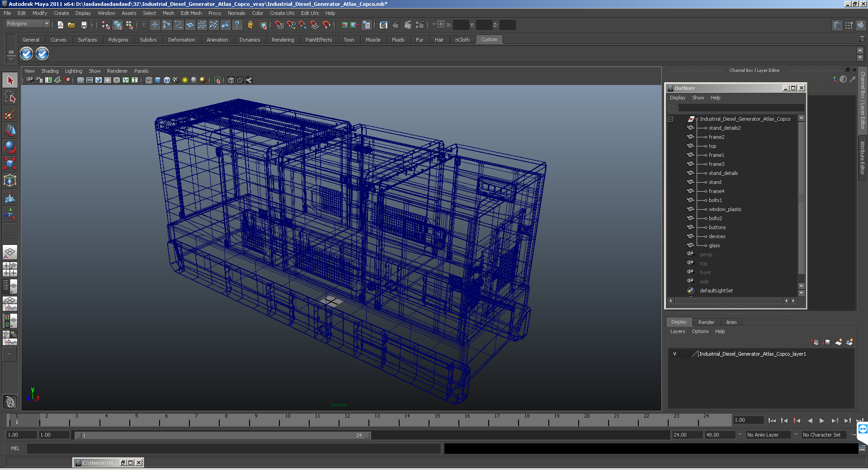868x470 pixels.
Task: Toggle wireframe display in viewport
Action: pos(149,80)
